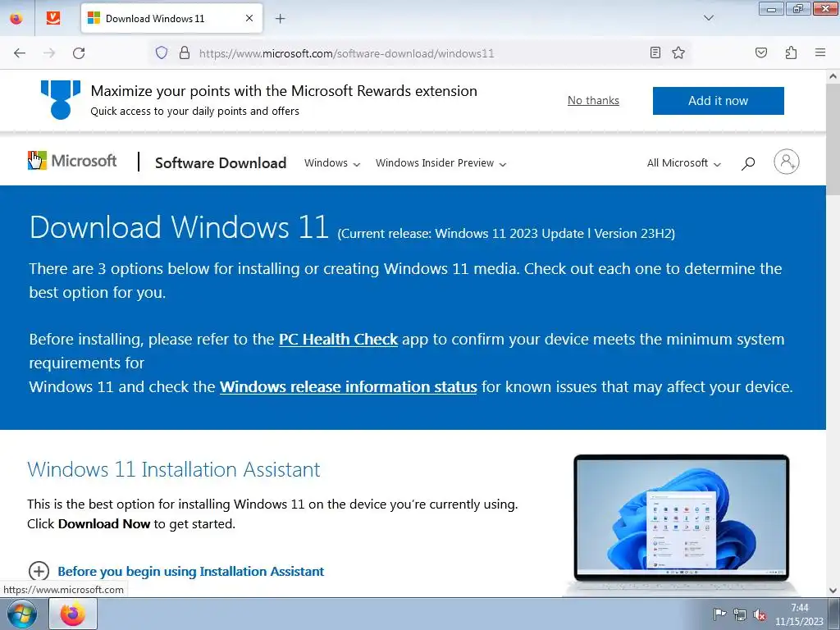Expand the Windows Insider Preview dropdown

pos(441,163)
